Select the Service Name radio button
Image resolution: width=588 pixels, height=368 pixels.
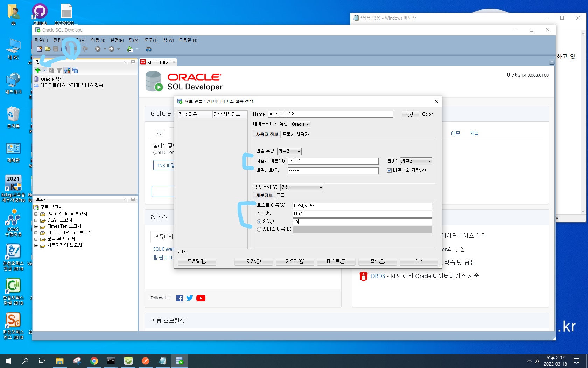pyautogui.click(x=259, y=230)
